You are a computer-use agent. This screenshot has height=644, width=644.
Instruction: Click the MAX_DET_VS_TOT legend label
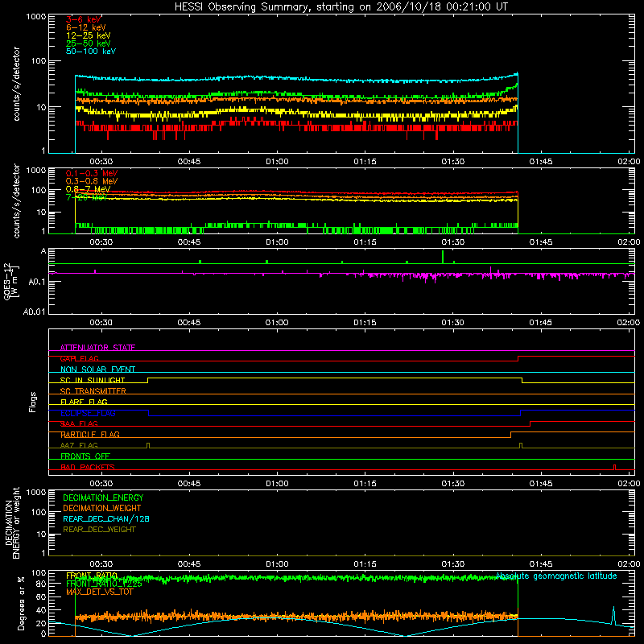99,592
